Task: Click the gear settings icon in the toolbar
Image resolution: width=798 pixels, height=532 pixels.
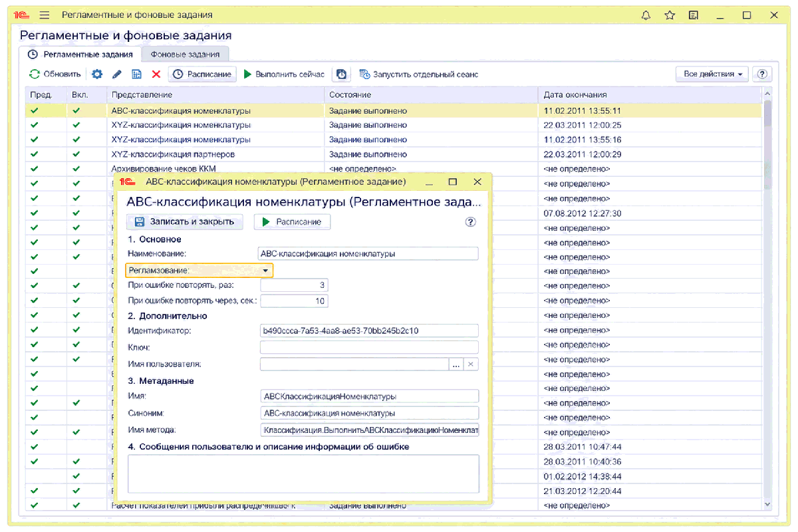Action: pyautogui.click(x=97, y=74)
